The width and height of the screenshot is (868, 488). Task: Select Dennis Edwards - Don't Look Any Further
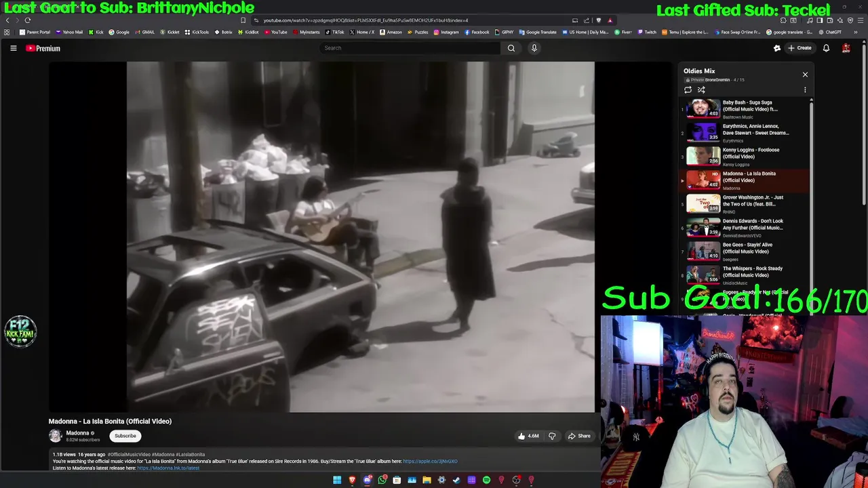click(745, 228)
